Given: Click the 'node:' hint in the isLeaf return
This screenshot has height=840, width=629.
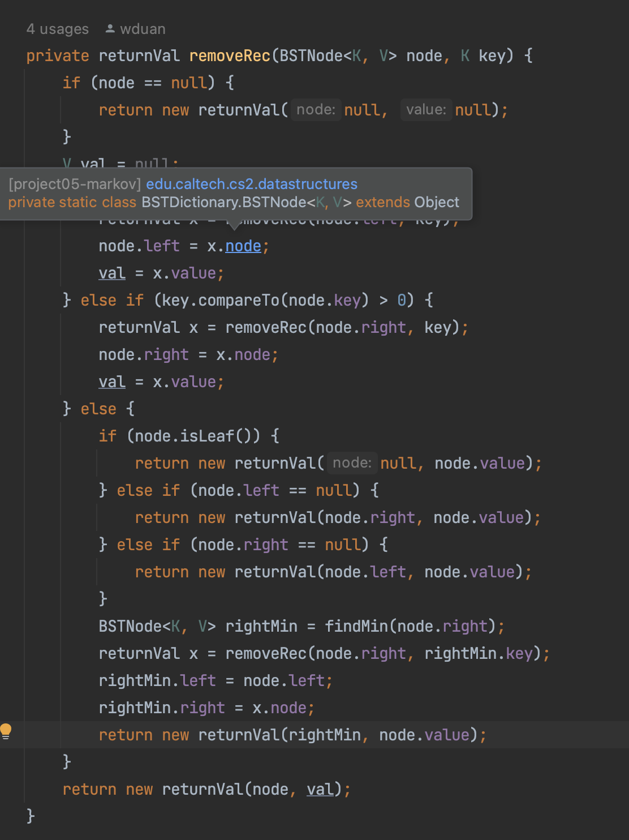Looking at the screenshot, I should point(352,463).
